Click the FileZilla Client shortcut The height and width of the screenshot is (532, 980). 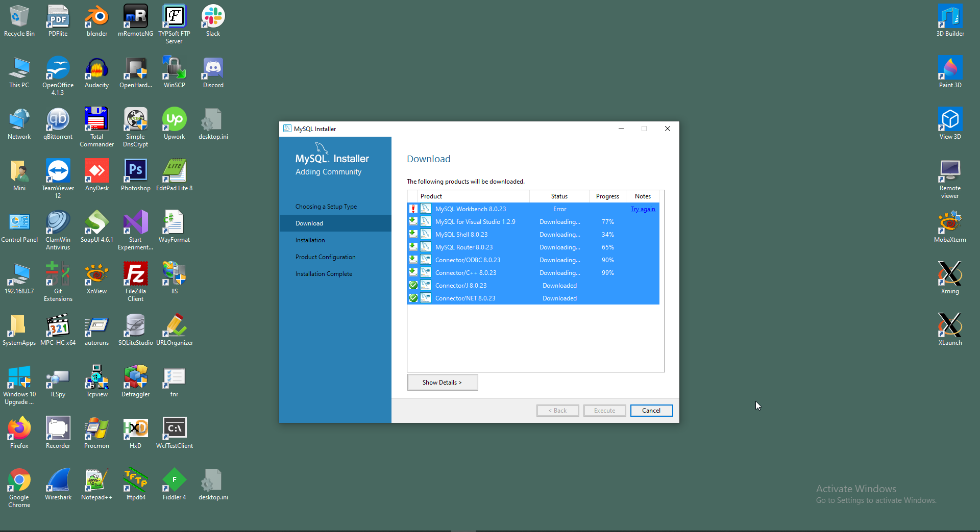[136, 282]
